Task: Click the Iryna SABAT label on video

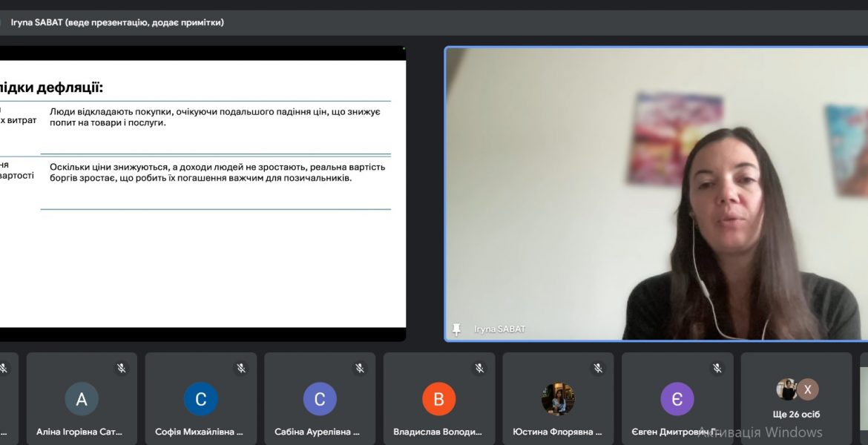Action: point(499,329)
